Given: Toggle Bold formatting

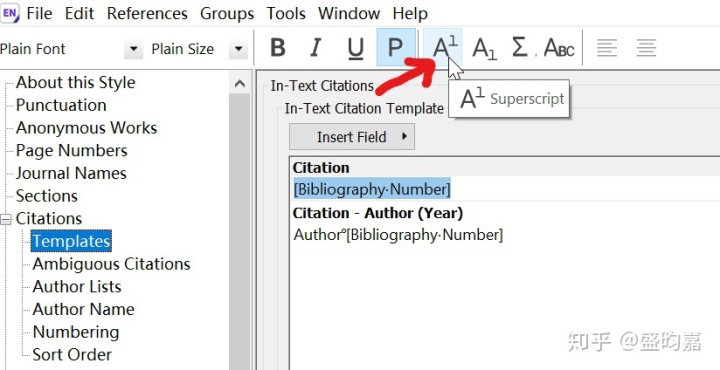Looking at the screenshot, I should pos(278,48).
